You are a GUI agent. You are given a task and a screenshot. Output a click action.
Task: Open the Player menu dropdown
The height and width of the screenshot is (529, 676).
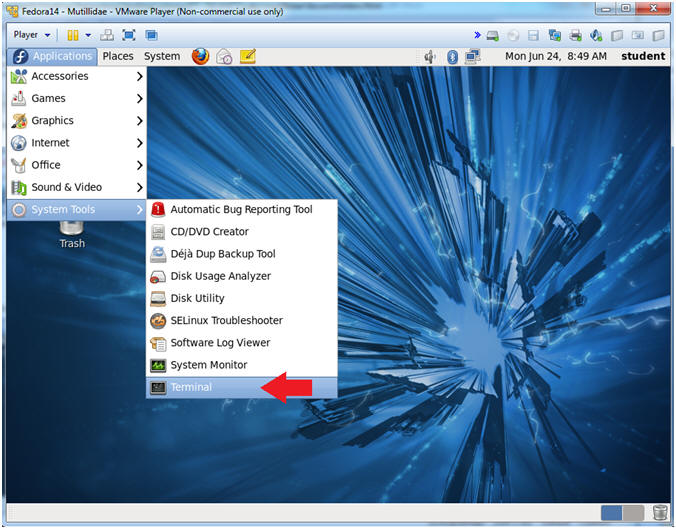coord(32,35)
